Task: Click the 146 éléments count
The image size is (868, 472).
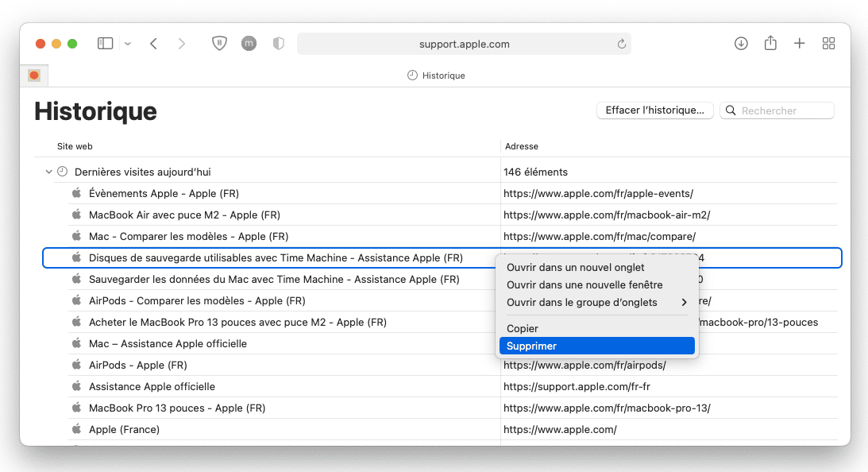Action: [535, 172]
